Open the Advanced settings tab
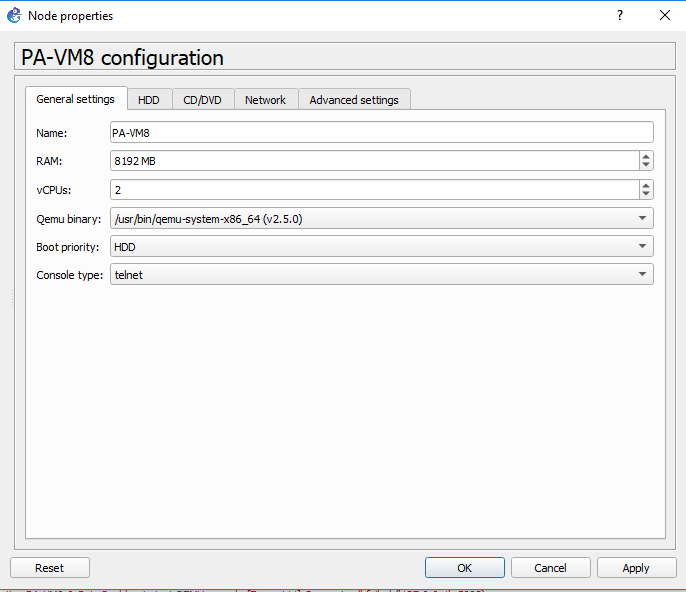686x592 pixels. click(x=354, y=100)
